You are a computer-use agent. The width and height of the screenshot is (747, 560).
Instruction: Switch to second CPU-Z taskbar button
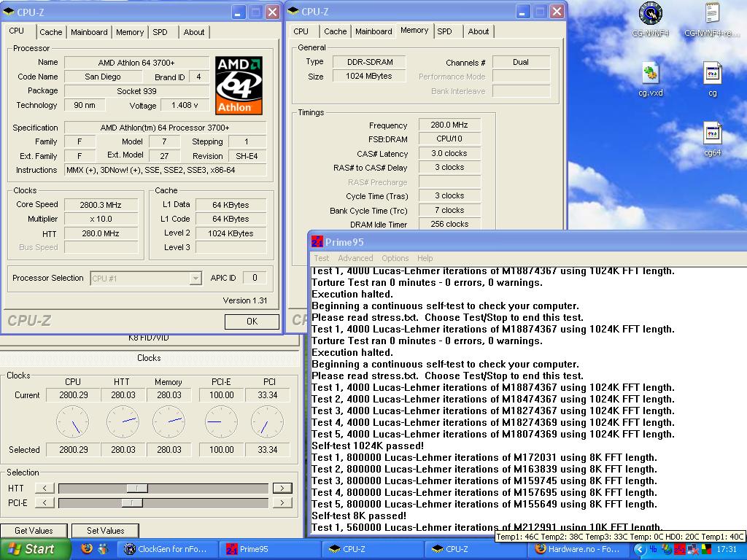point(475,549)
